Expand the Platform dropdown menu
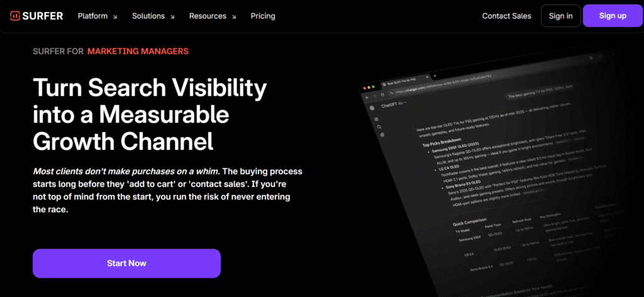The width and height of the screenshot is (644, 297). pyautogui.click(x=97, y=16)
